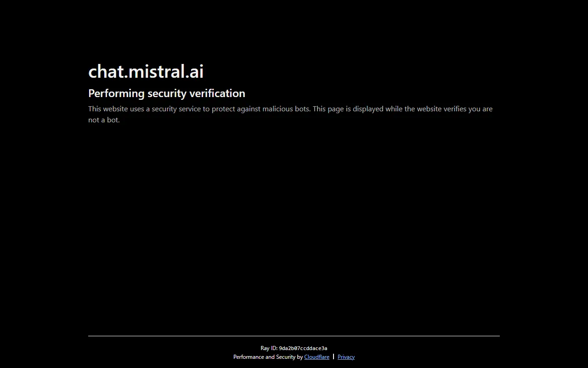This screenshot has height=368, width=588.
Task: Click the words 'malicious bots' in description
Action: (x=286, y=109)
